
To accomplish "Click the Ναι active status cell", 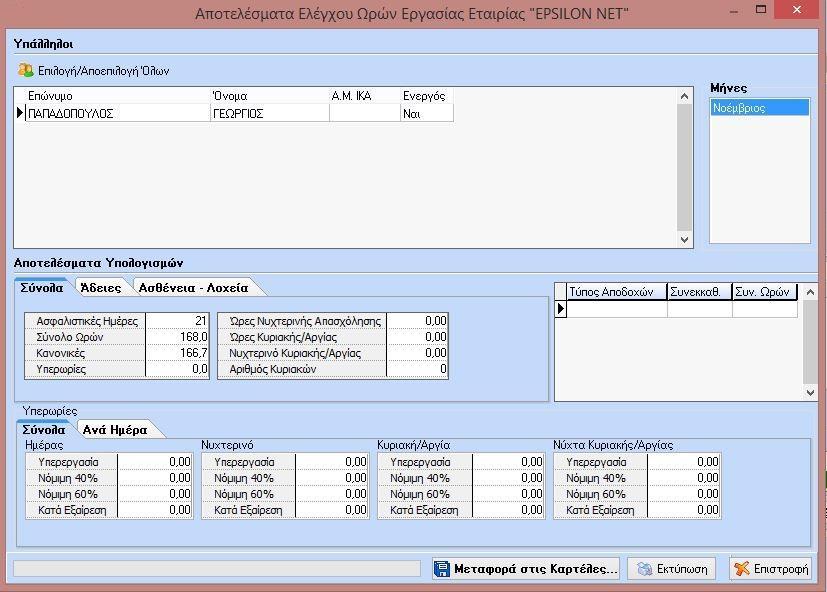I will pyautogui.click(x=427, y=113).
